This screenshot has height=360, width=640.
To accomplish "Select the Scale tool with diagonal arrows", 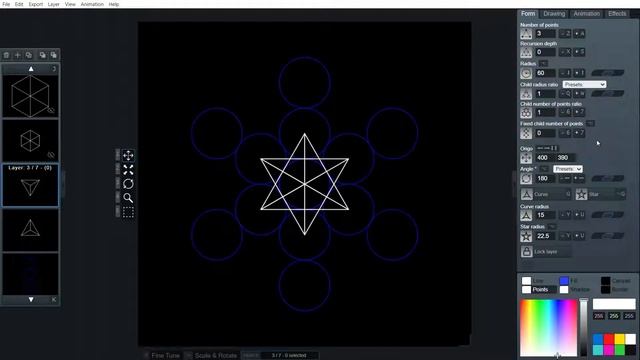I will (x=128, y=170).
